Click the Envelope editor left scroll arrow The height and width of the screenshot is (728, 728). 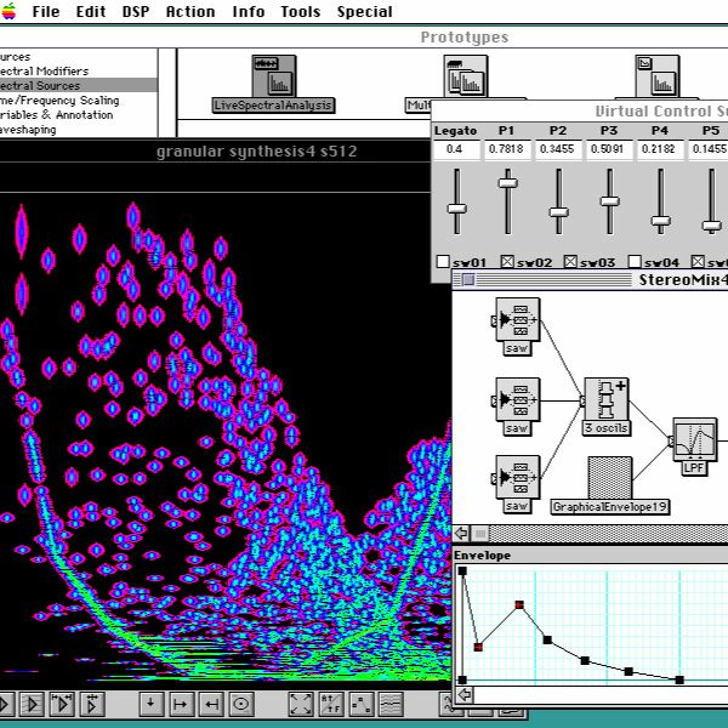[x=464, y=695]
